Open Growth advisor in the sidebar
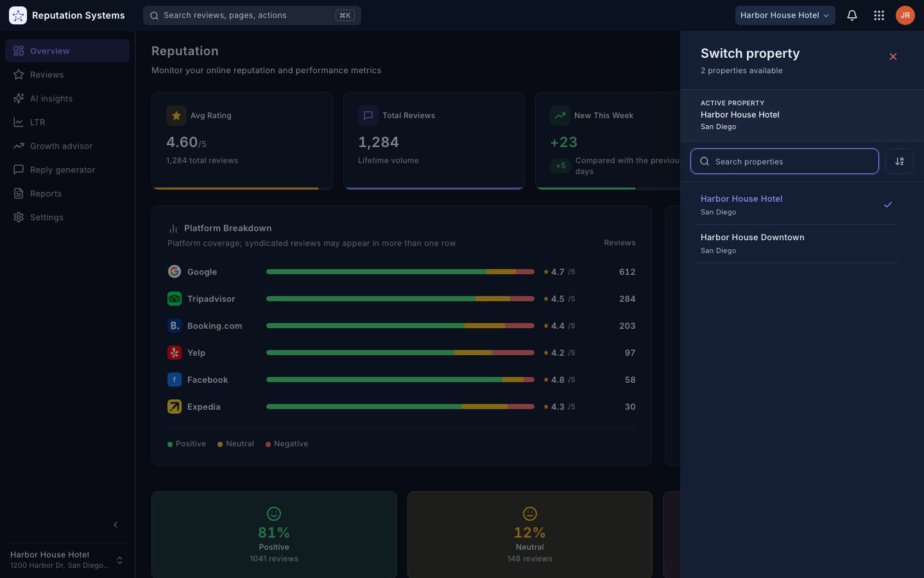 (x=67, y=146)
